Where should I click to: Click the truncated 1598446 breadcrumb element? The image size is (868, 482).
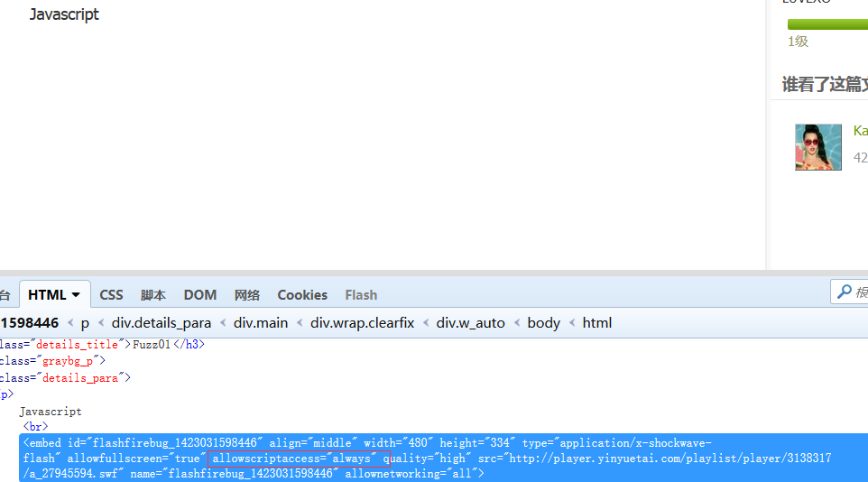click(30, 323)
